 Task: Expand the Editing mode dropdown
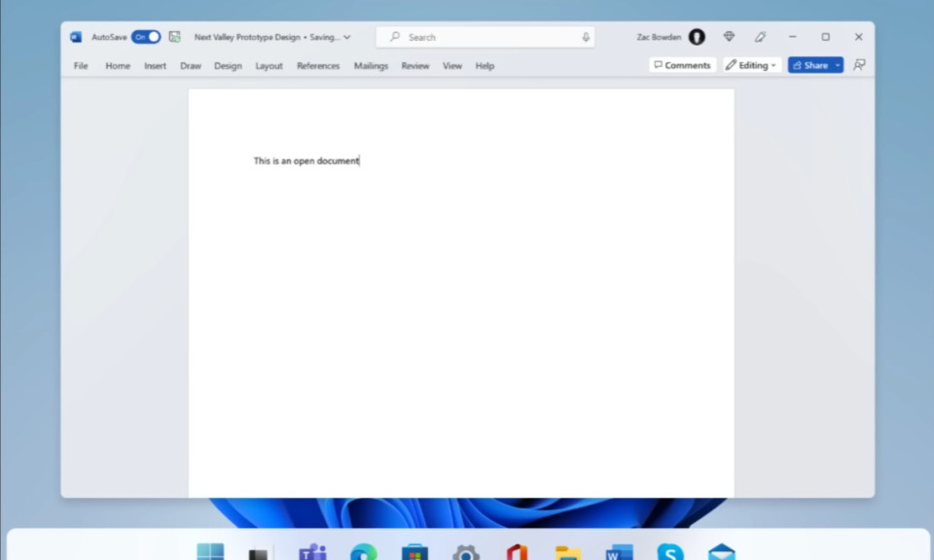tap(751, 65)
